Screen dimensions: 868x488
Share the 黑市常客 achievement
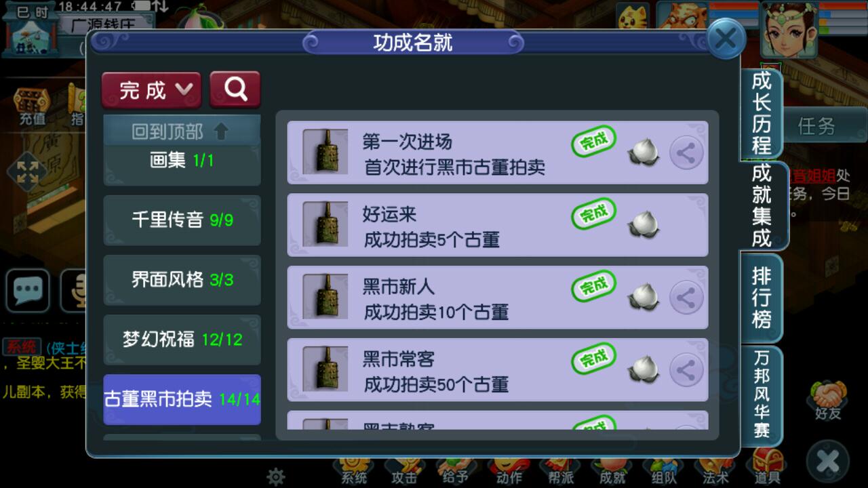[x=686, y=370]
